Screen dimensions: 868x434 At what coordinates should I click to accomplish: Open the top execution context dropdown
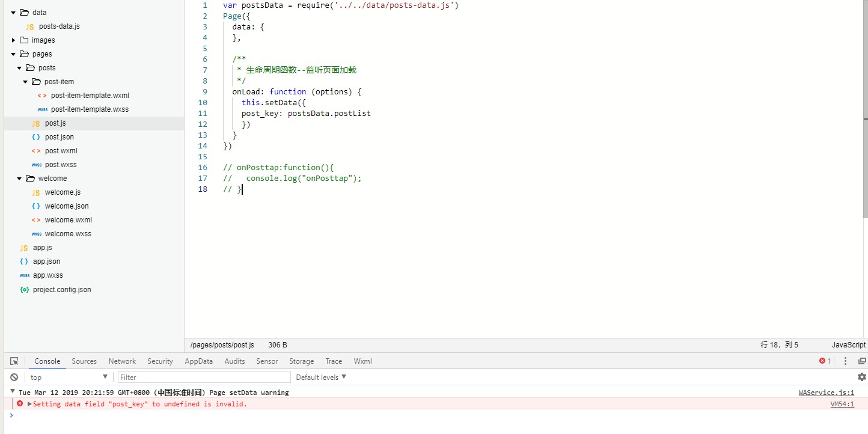pos(69,377)
